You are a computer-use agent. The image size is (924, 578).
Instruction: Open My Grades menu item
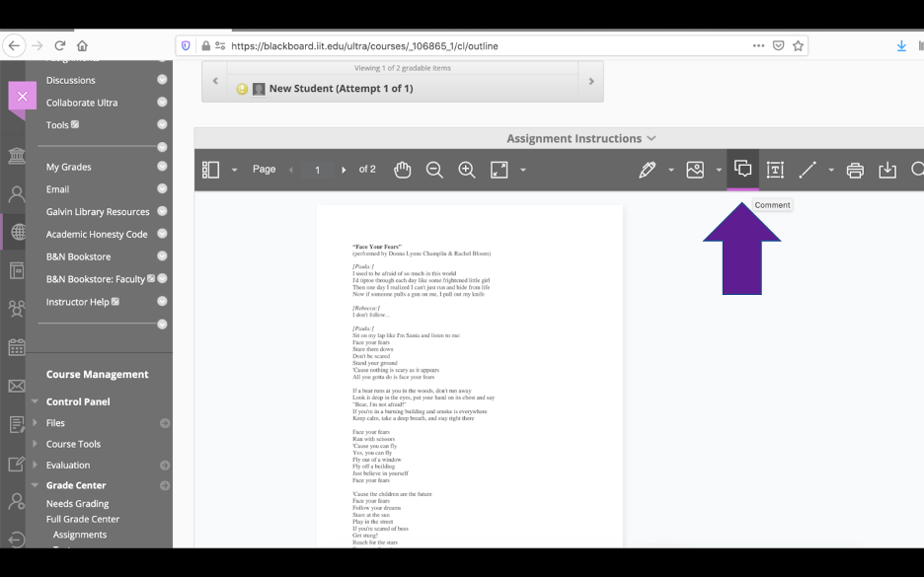tap(68, 167)
